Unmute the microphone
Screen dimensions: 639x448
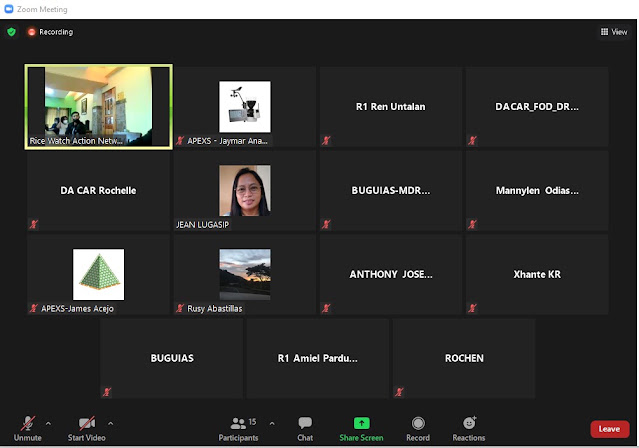pos(28,428)
